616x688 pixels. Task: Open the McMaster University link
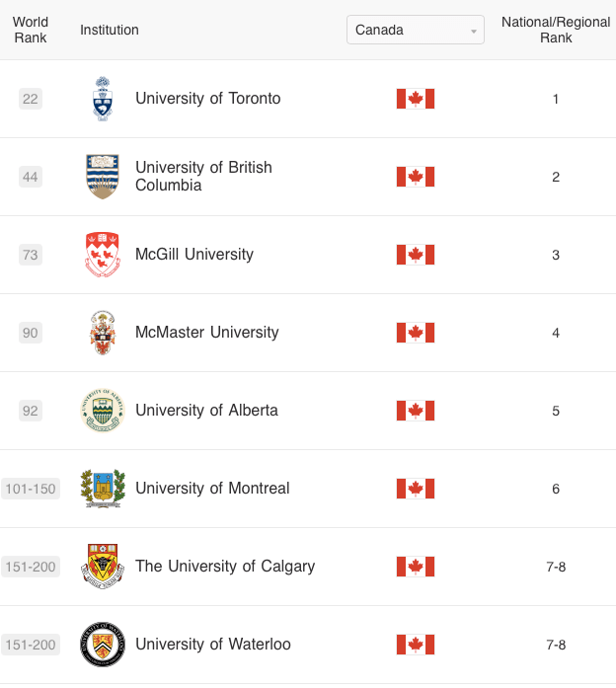click(206, 333)
